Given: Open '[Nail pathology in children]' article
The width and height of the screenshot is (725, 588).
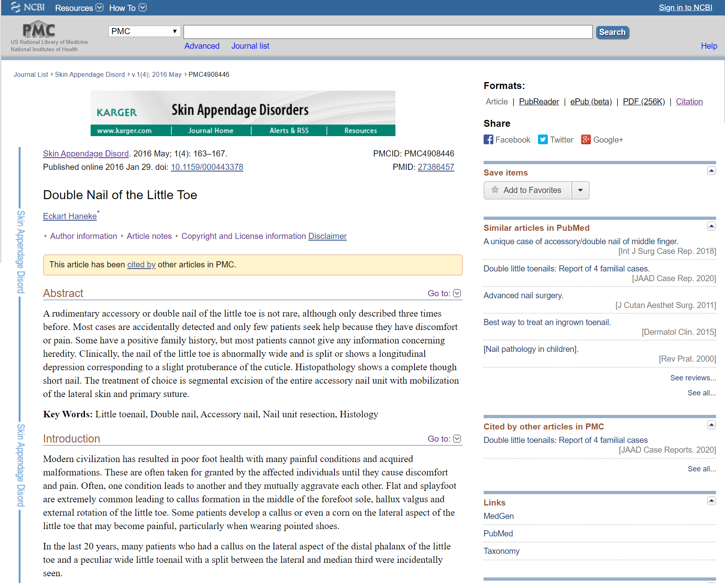Looking at the screenshot, I should click(x=531, y=349).
